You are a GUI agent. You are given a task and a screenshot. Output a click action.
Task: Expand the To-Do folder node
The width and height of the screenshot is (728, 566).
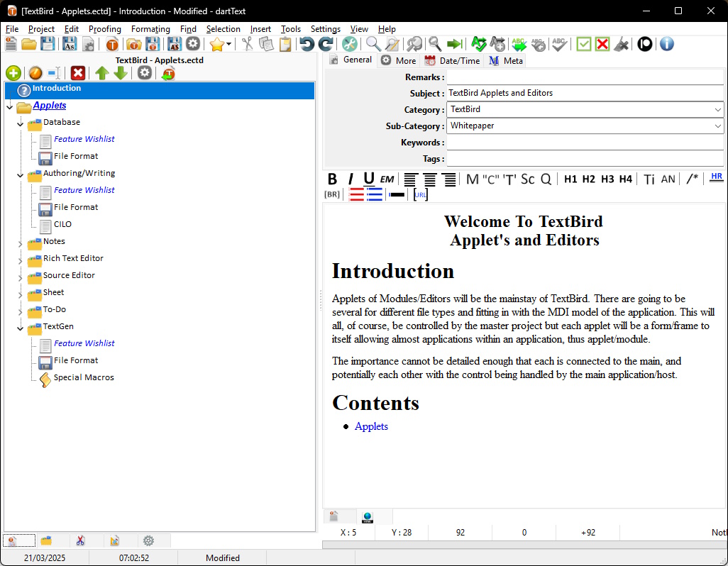pyautogui.click(x=21, y=311)
